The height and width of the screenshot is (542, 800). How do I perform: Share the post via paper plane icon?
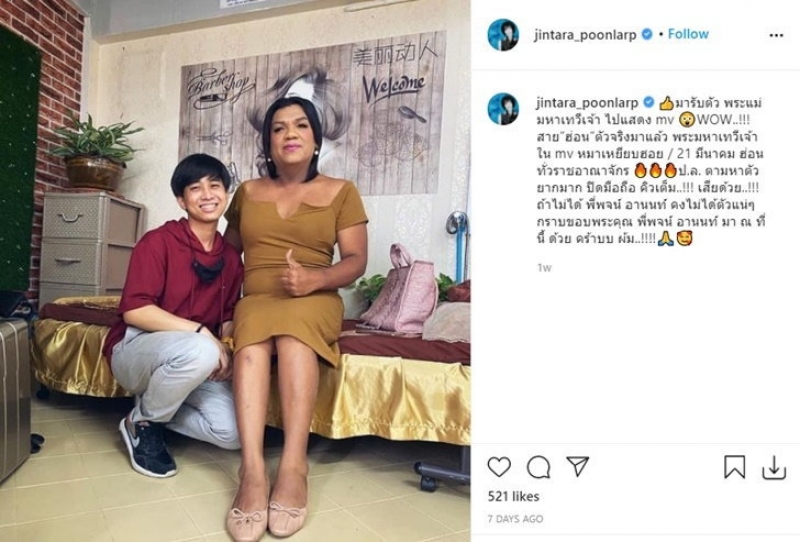[x=578, y=466]
